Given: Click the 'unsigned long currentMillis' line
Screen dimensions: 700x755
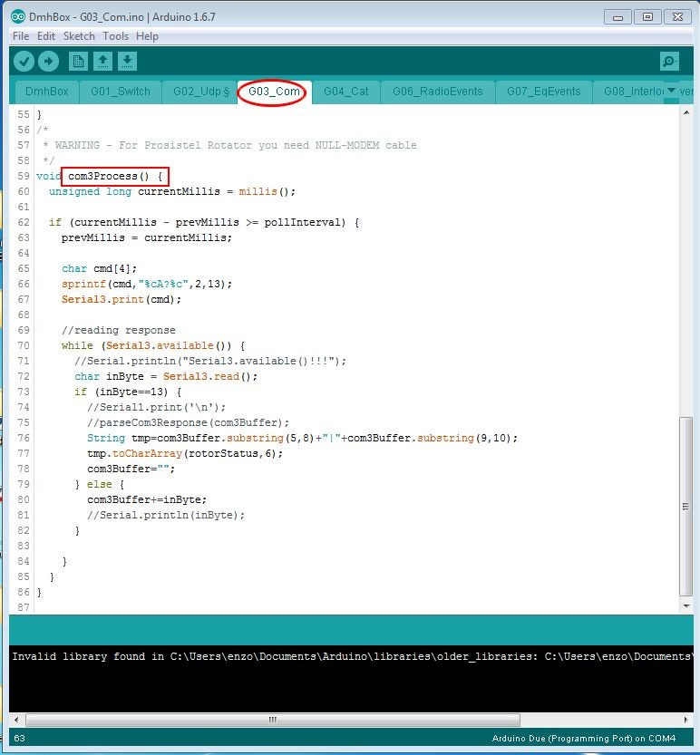Looking at the screenshot, I should 172,191.
